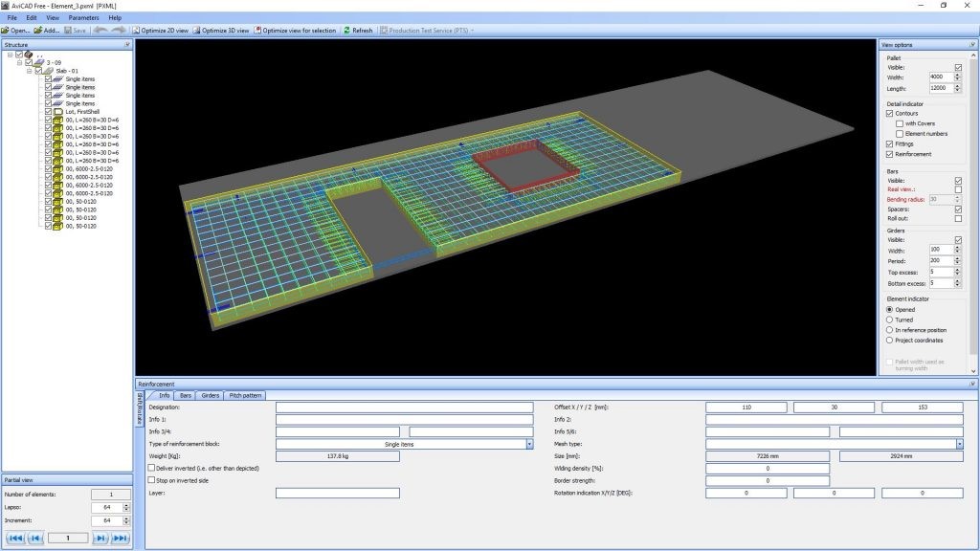Open the Pitch pattern tab
The width and height of the screenshot is (980, 551).
245,395
